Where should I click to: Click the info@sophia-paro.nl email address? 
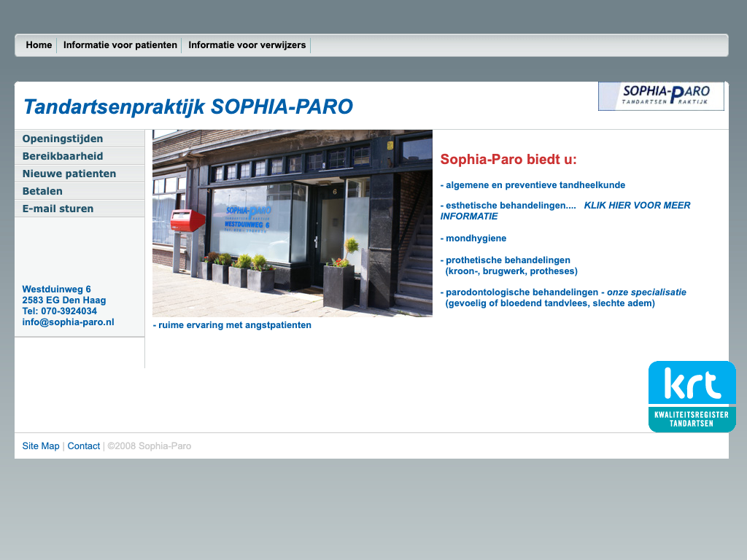[68, 322]
